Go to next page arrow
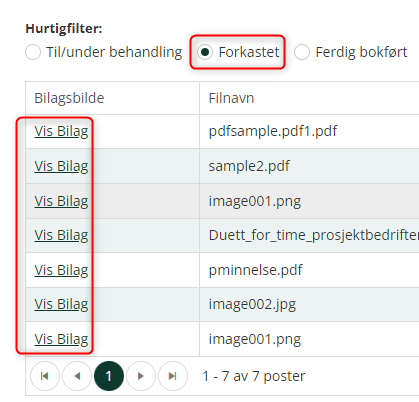The height and width of the screenshot is (402, 419). pyautogui.click(x=141, y=376)
